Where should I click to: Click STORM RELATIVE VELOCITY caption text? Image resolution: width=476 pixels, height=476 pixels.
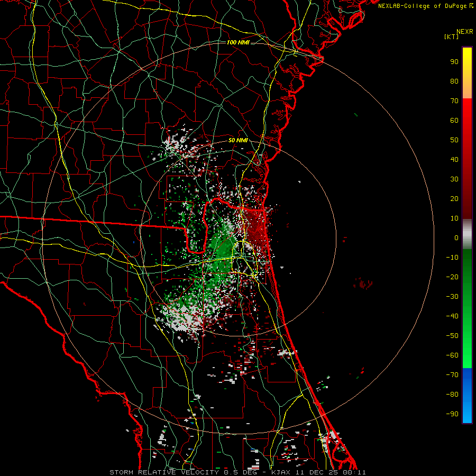tap(165, 472)
